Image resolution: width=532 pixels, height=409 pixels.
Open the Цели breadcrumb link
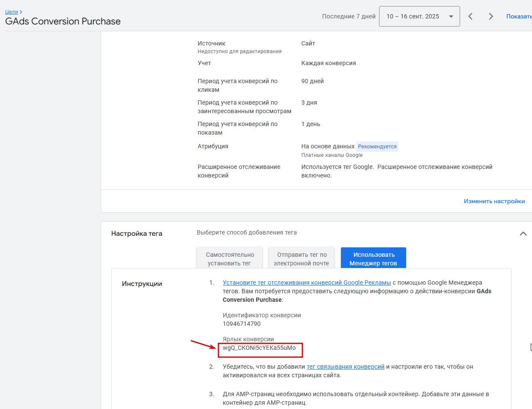12,12
